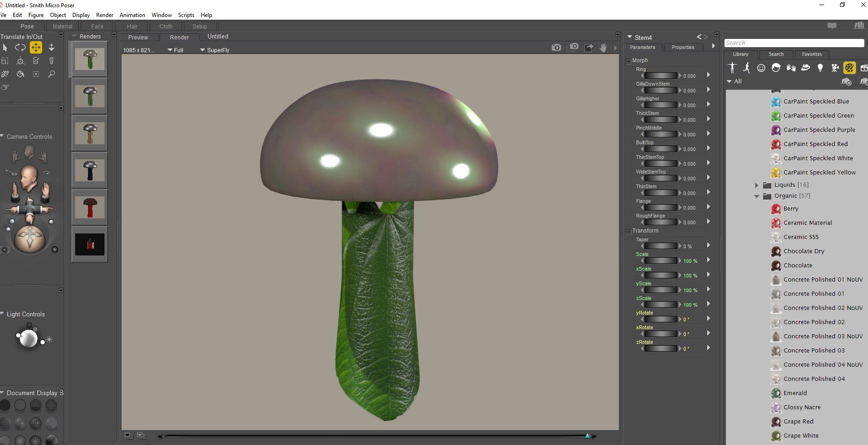Select the Rotate tool in editing tools
The image size is (868, 445).
[x=20, y=48]
